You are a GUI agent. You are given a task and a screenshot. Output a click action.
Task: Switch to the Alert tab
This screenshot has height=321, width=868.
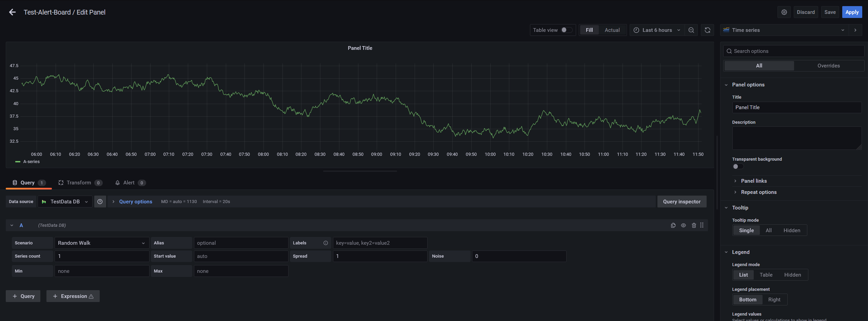(129, 183)
